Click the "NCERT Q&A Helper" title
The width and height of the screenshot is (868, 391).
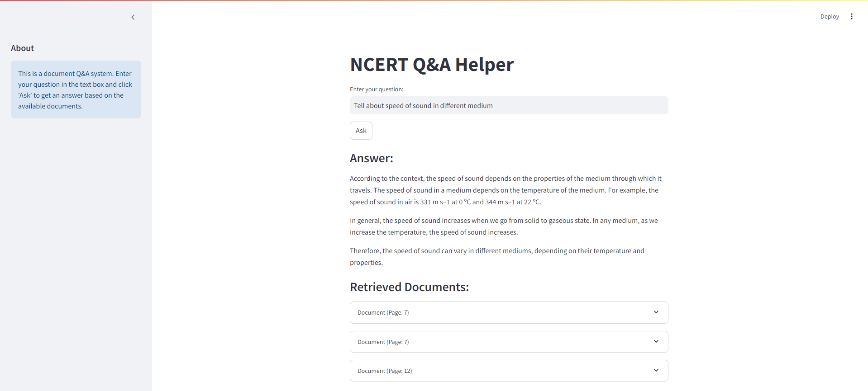click(x=431, y=65)
